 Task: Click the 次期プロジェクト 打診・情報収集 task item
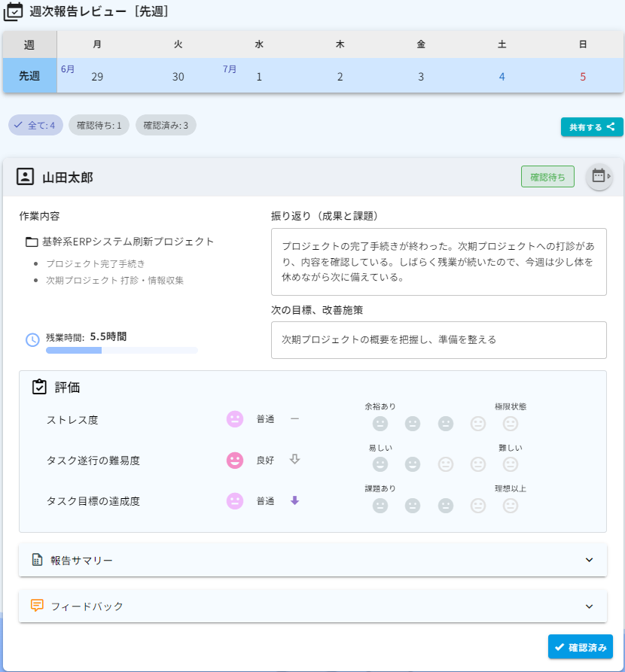point(115,280)
